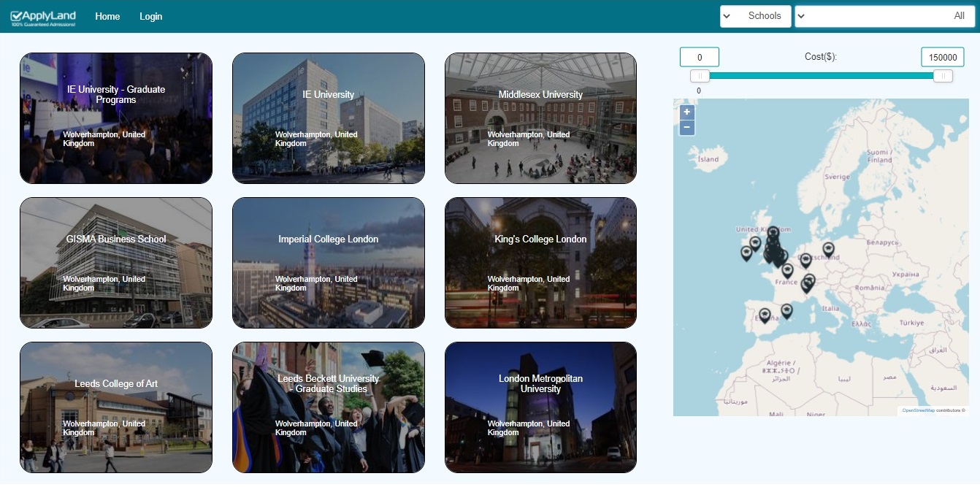Viewport: 980px width, 487px height.
Task: Open the King's College London card
Action: pos(541,263)
